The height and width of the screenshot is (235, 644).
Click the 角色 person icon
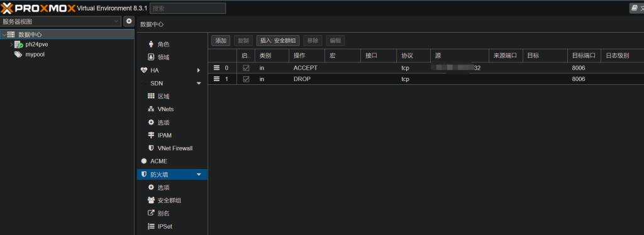[151, 44]
